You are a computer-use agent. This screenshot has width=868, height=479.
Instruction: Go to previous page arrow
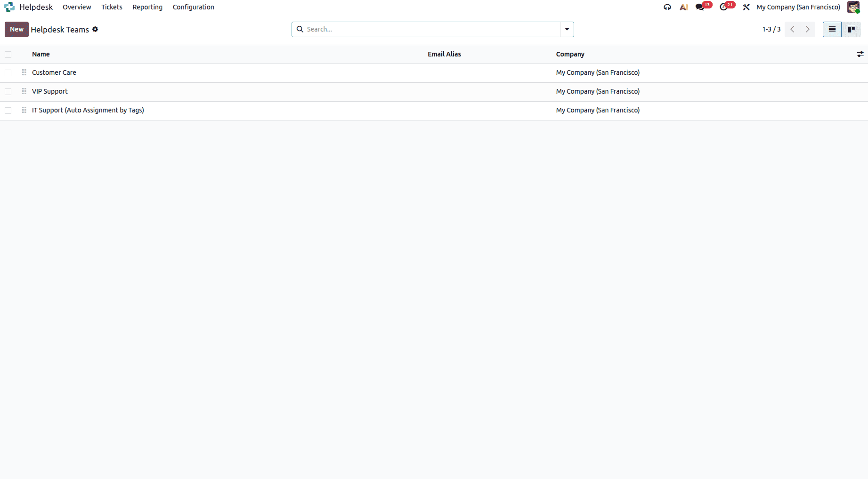pyautogui.click(x=792, y=29)
